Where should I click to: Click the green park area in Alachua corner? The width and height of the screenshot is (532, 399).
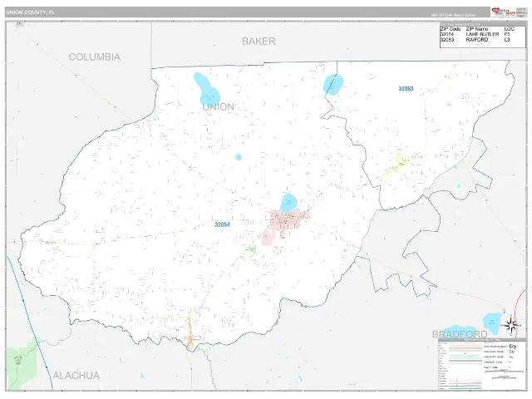click(21, 365)
